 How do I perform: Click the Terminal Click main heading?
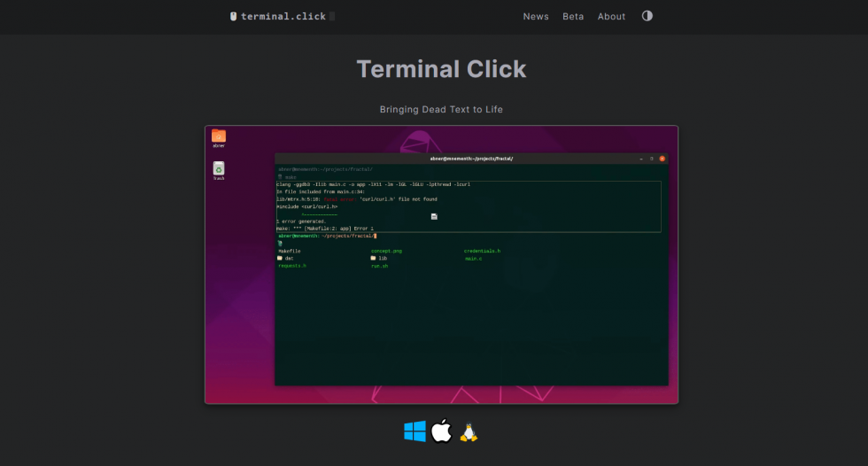coord(441,69)
